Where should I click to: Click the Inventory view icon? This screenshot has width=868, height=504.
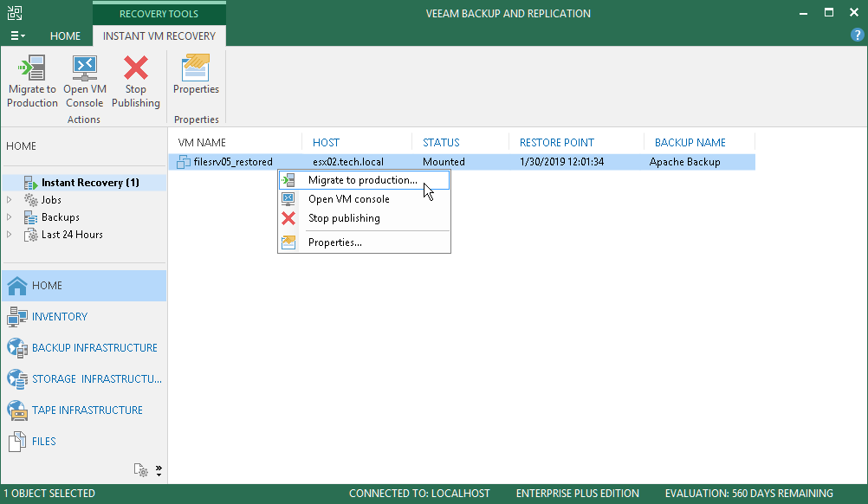click(x=17, y=316)
